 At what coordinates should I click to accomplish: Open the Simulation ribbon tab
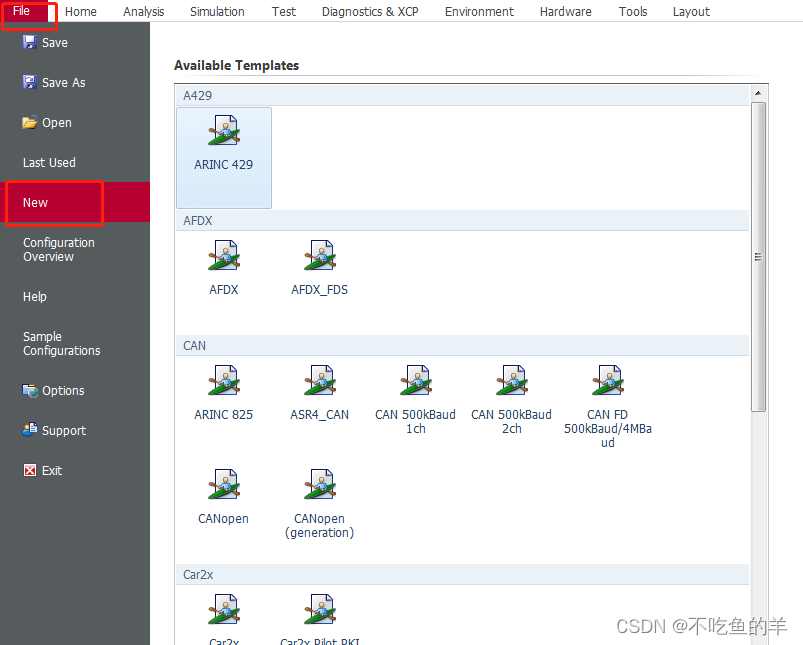[217, 11]
